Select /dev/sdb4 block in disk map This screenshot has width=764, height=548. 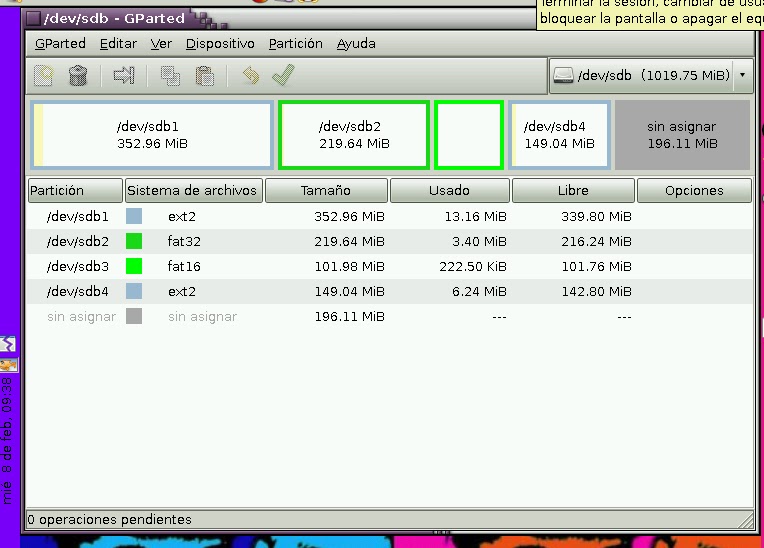coord(559,135)
